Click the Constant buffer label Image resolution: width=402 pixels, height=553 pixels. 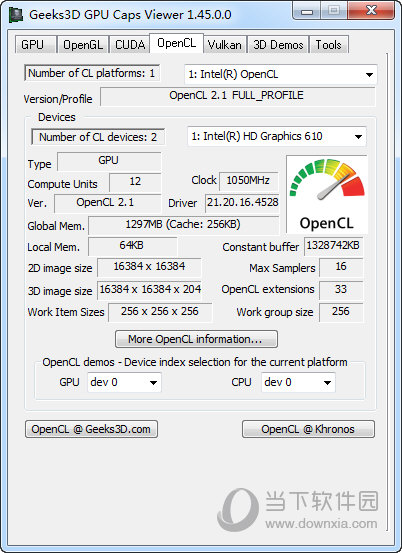tap(261, 247)
